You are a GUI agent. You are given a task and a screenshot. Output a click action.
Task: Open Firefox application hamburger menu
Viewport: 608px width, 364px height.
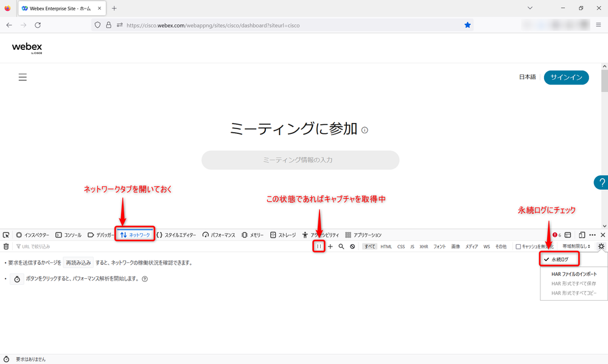[598, 25]
